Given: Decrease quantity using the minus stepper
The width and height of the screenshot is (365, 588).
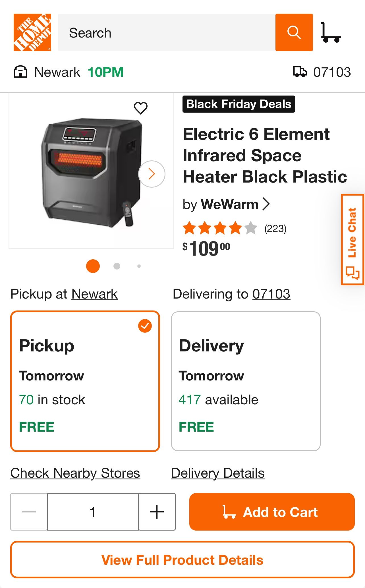Looking at the screenshot, I should pyautogui.click(x=28, y=512).
